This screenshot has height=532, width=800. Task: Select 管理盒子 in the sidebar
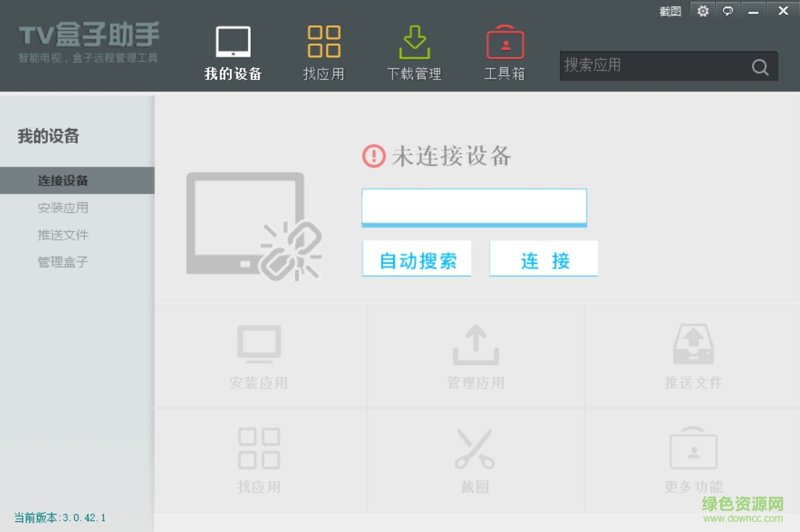[64, 262]
